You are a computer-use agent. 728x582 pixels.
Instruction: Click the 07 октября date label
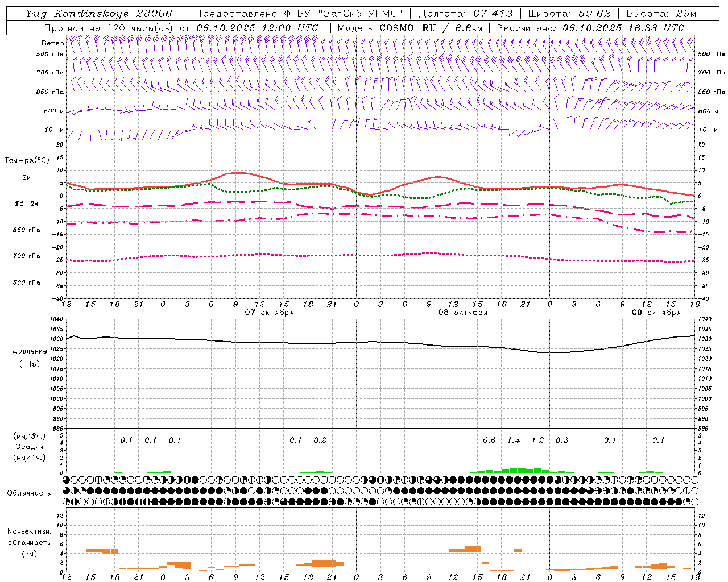pyautogui.click(x=270, y=313)
